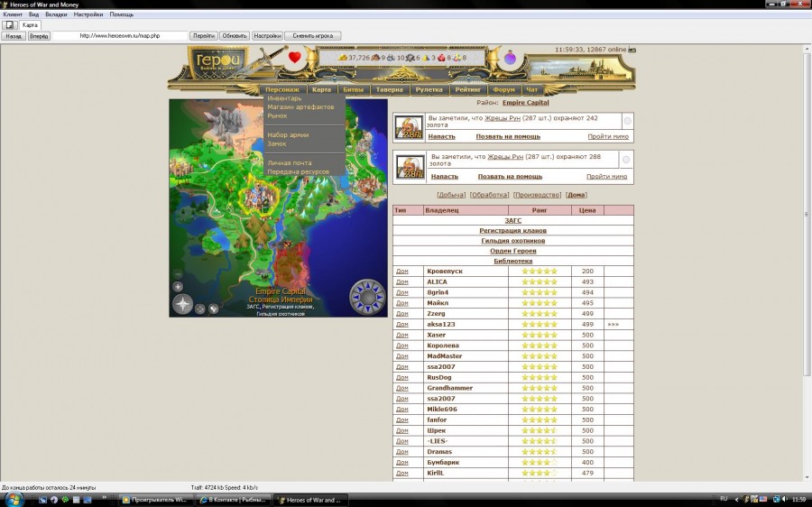Image resolution: width=812 pixels, height=507 pixels.
Task: Switch to the Карта browser tab
Action: (30, 25)
